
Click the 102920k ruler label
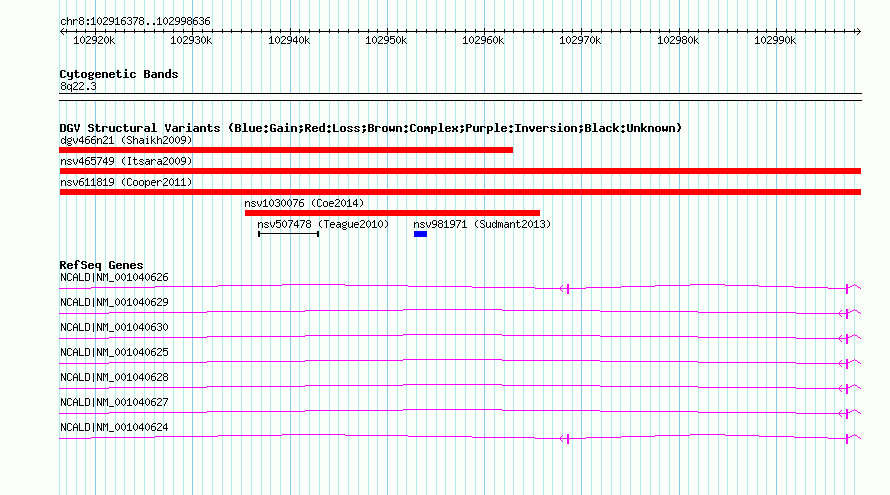click(x=94, y=40)
